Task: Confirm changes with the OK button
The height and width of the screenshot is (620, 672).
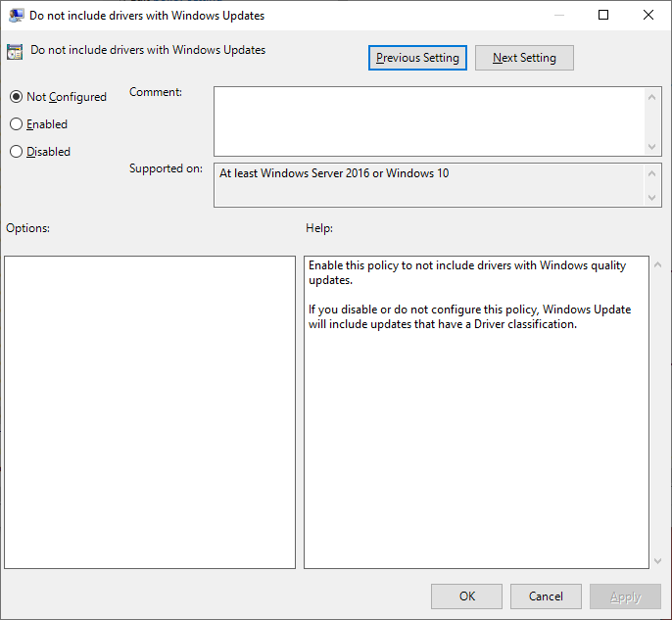Action: click(x=467, y=596)
